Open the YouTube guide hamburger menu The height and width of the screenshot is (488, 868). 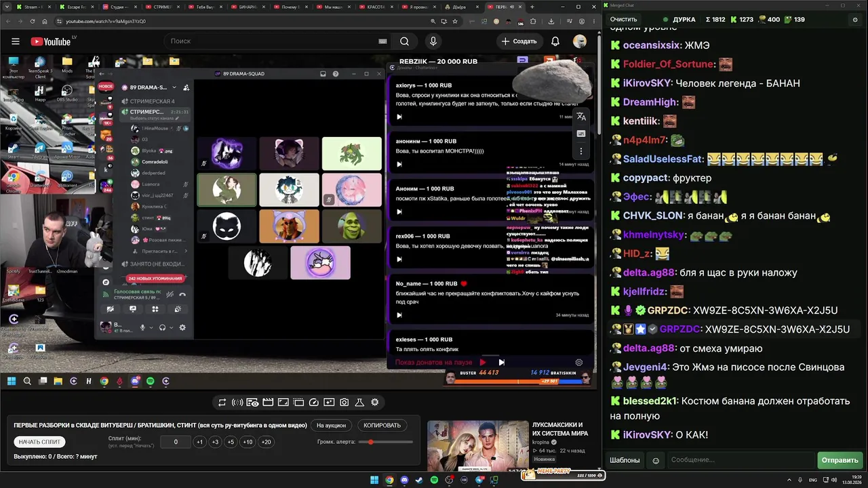(16, 41)
